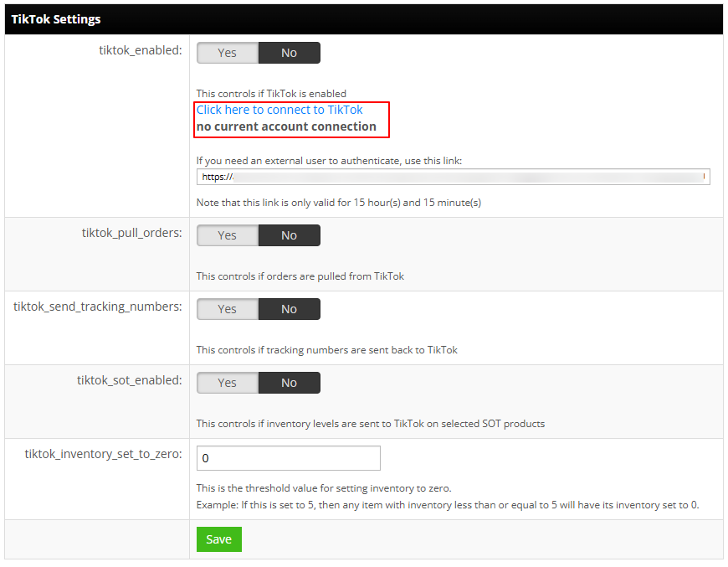Choose No for tiktok_send_tracking_numbers
Screen dimensions: 728x567
click(290, 309)
